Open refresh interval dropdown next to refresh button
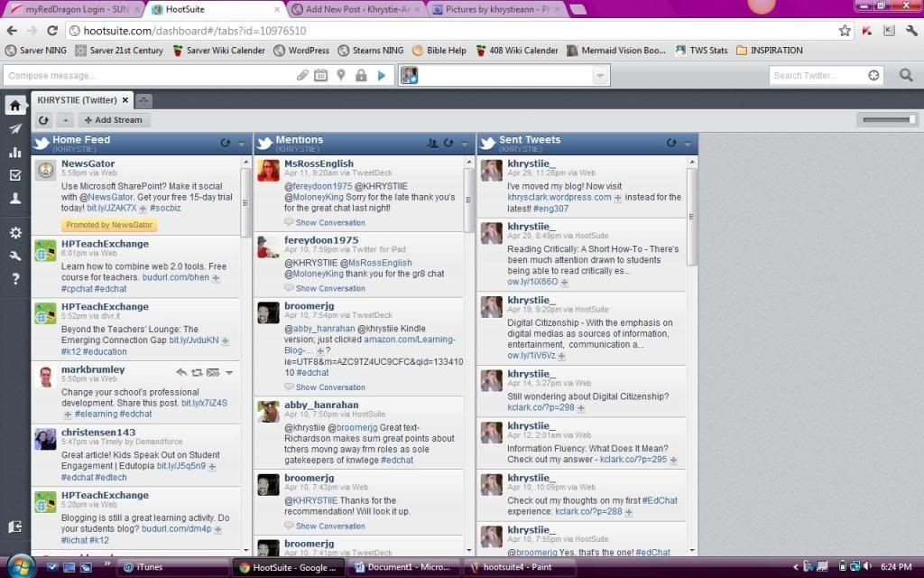924x578 pixels. point(65,120)
